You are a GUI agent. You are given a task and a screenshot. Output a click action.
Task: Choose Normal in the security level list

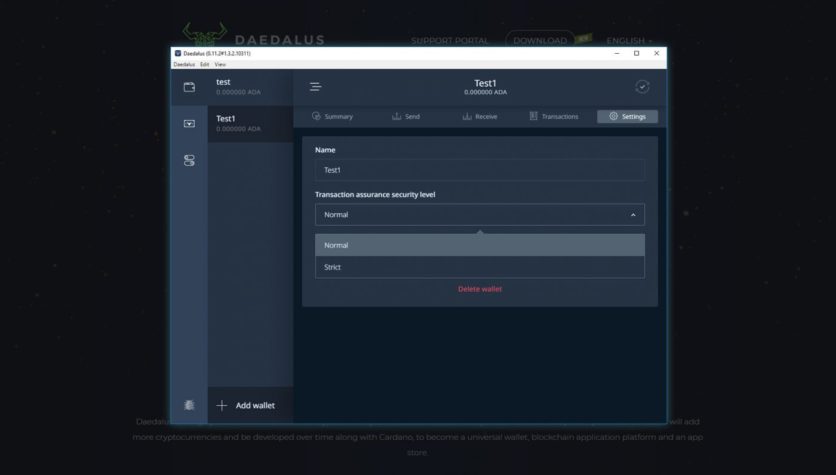[x=480, y=245]
